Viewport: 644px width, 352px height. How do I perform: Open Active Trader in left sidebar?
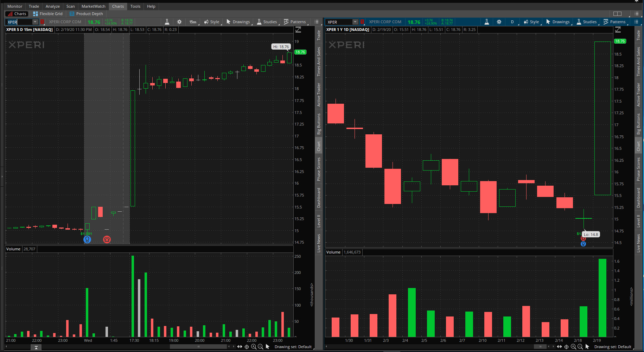point(319,95)
